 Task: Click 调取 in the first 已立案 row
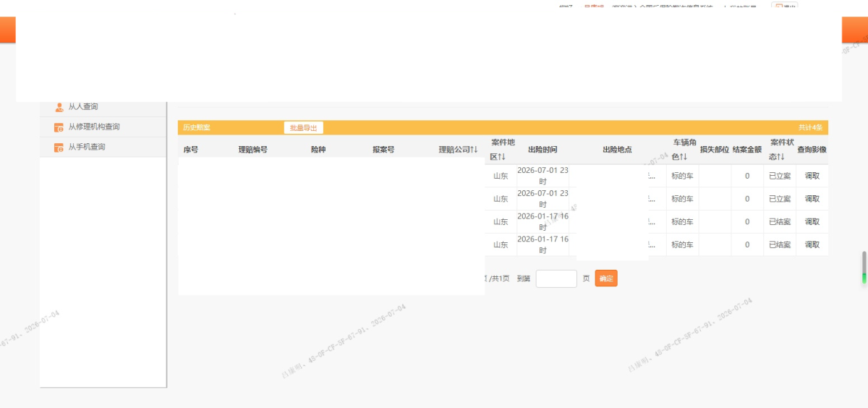(812, 176)
